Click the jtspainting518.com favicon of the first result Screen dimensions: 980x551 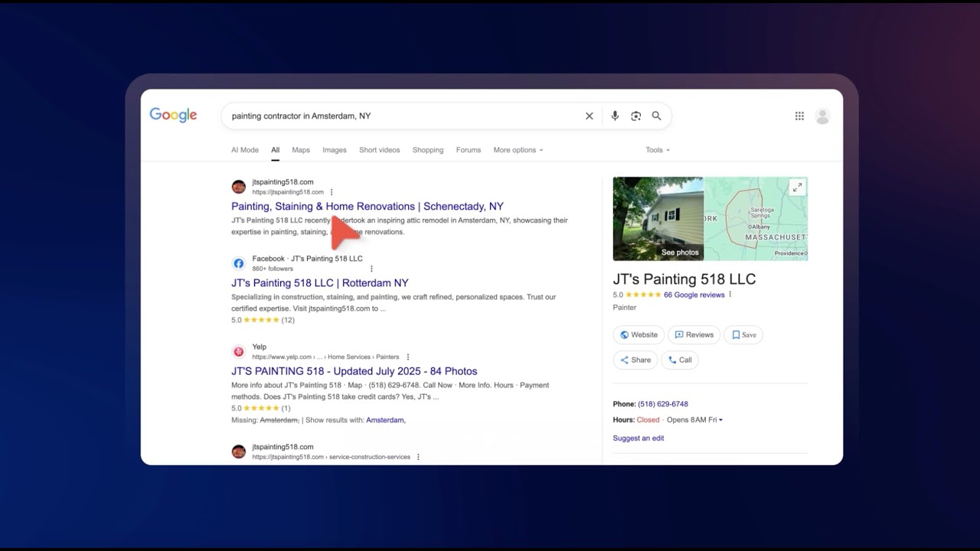[x=239, y=187]
